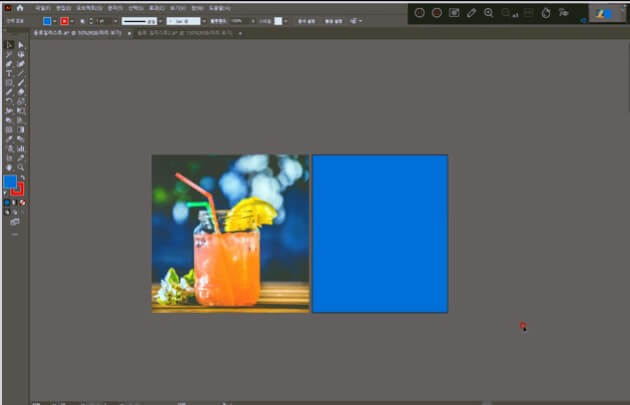
Task: Select the Rectangle tool
Action: click(x=9, y=83)
